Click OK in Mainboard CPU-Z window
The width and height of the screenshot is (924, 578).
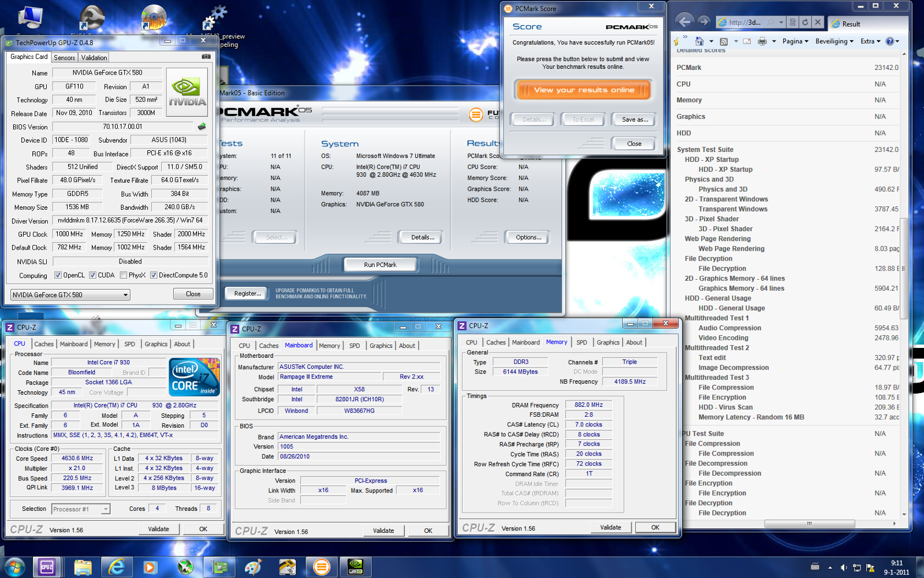[x=428, y=531]
